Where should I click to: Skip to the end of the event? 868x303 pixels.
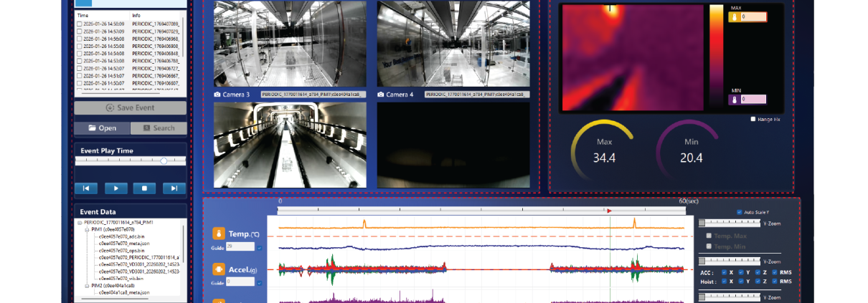(173, 188)
